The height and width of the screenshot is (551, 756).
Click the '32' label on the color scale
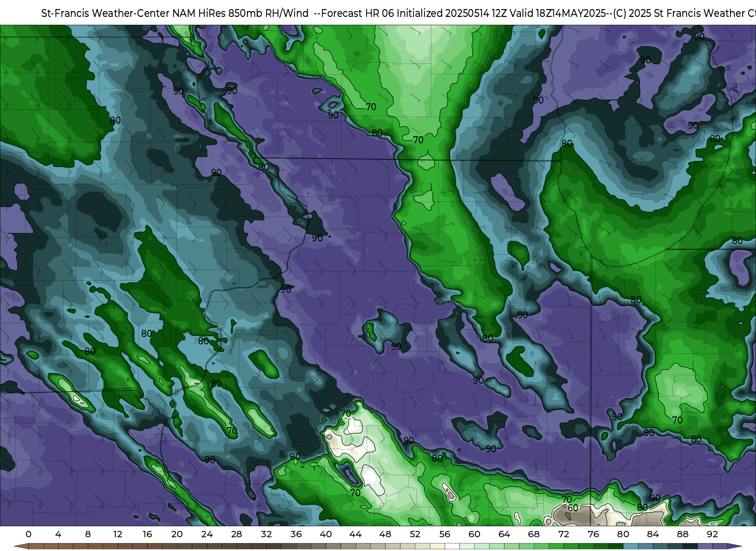[267, 534]
